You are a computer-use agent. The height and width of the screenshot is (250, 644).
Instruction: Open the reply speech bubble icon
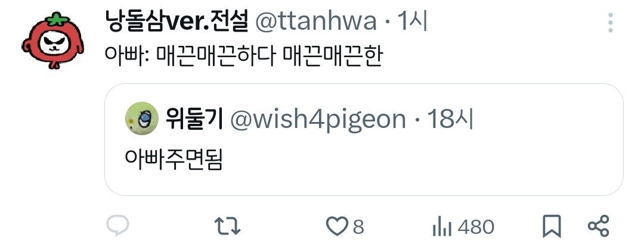point(118,226)
